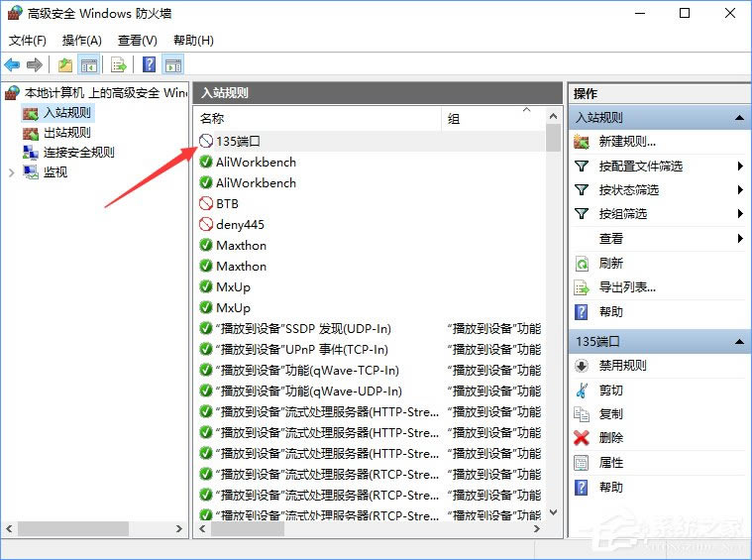
Task: Click 删除 action link
Action: click(610, 438)
